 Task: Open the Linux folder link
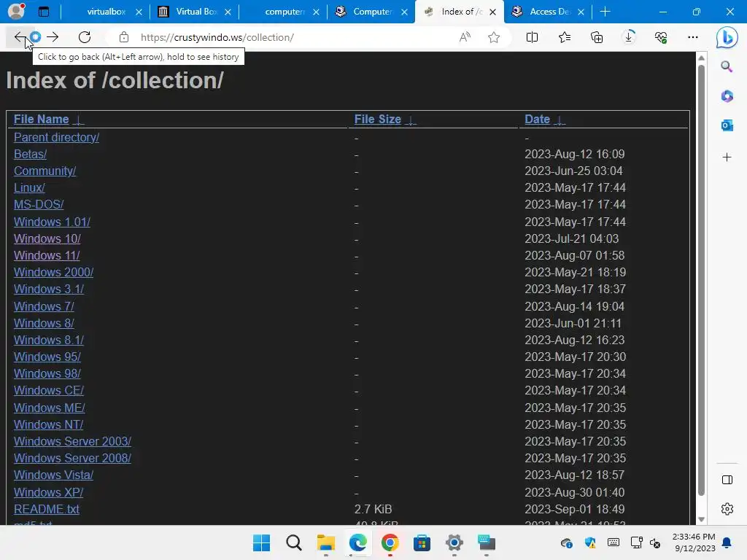point(29,187)
